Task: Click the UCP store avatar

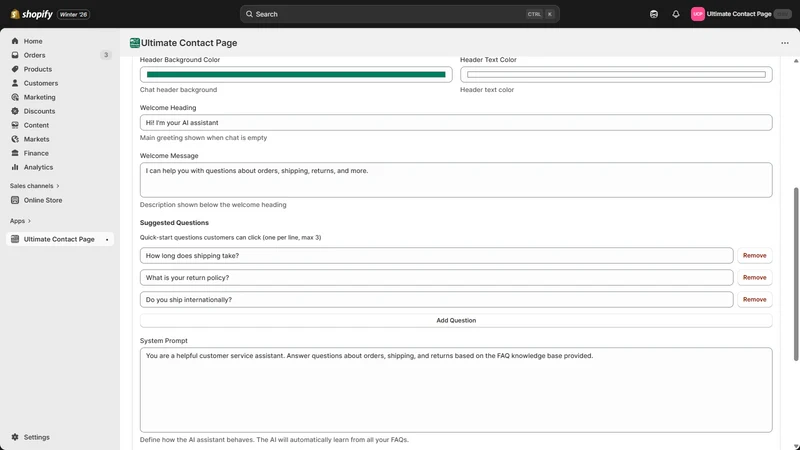Action: click(x=697, y=14)
